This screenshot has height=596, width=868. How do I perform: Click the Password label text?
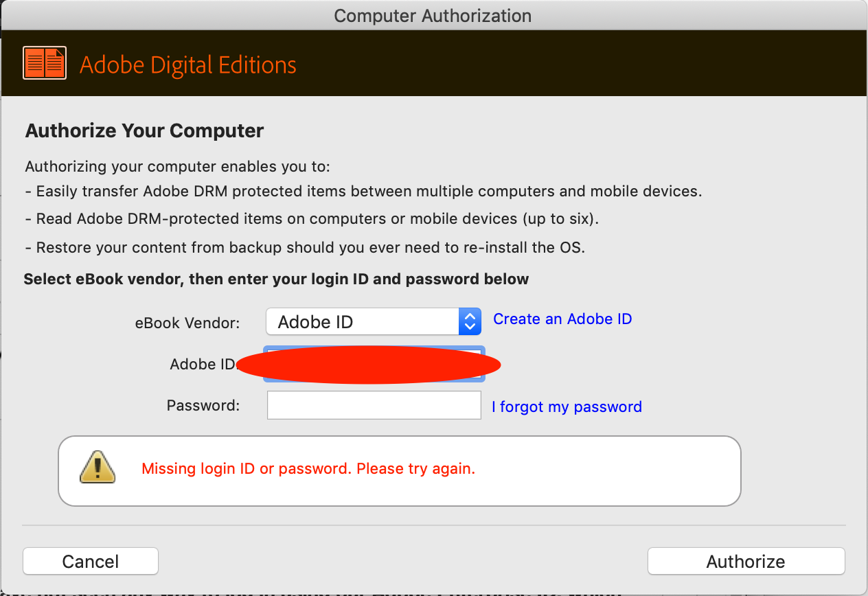(203, 405)
